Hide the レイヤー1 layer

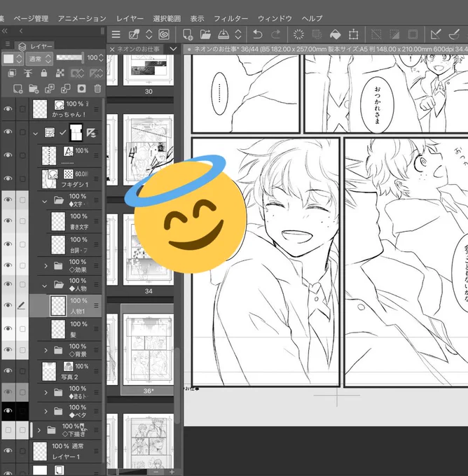[8, 451]
